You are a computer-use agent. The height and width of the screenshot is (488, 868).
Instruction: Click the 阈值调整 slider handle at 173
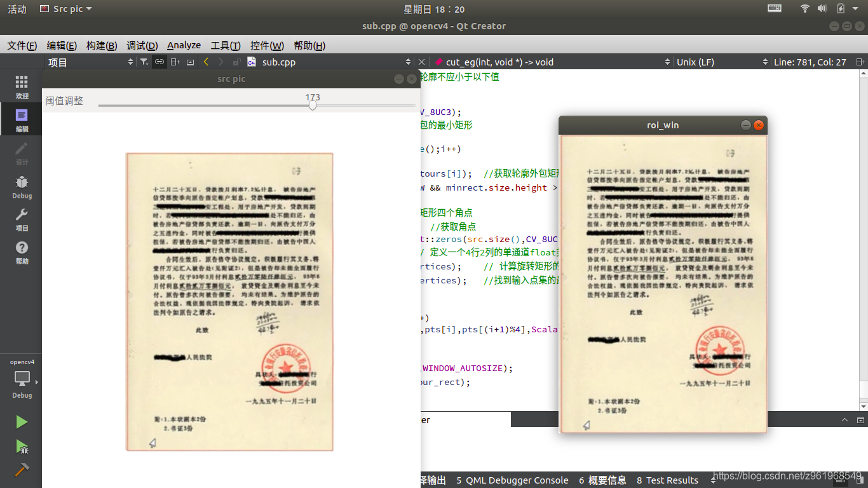(313, 105)
